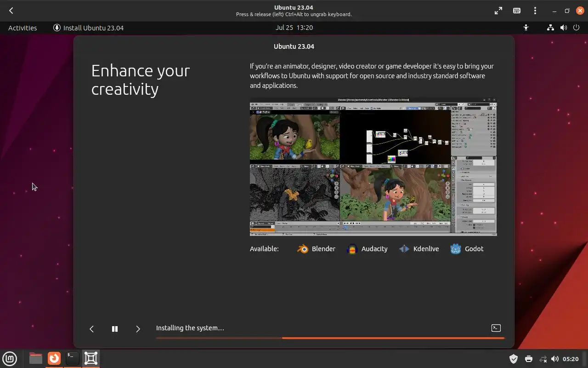Open the 05:20 host clock calendar
The width and height of the screenshot is (588, 368).
click(571, 359)
